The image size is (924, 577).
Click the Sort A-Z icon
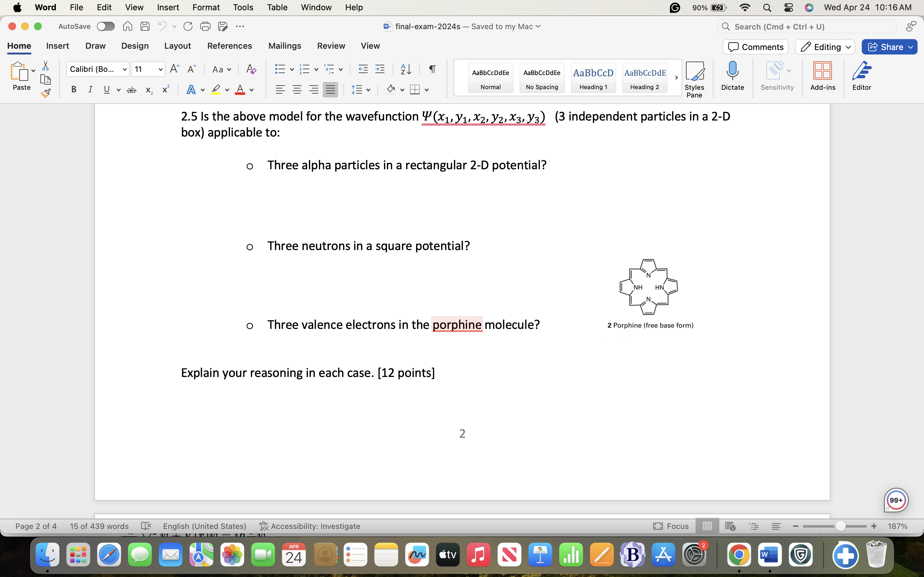point(406,69)
